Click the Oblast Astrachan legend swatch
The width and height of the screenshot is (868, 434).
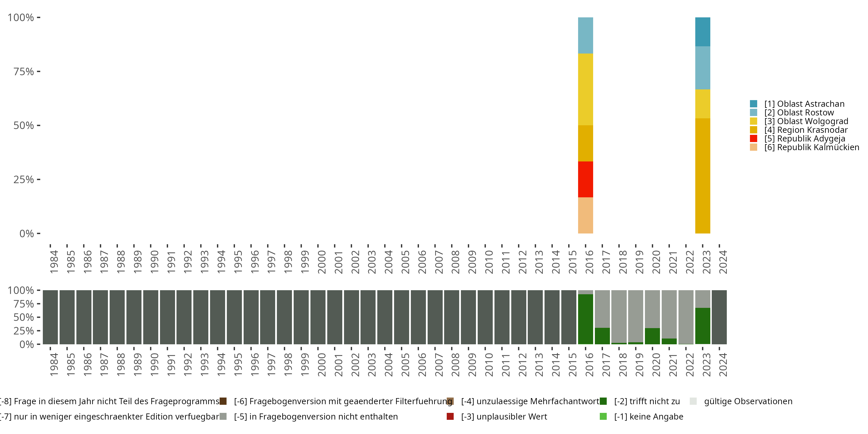(753, 104)
